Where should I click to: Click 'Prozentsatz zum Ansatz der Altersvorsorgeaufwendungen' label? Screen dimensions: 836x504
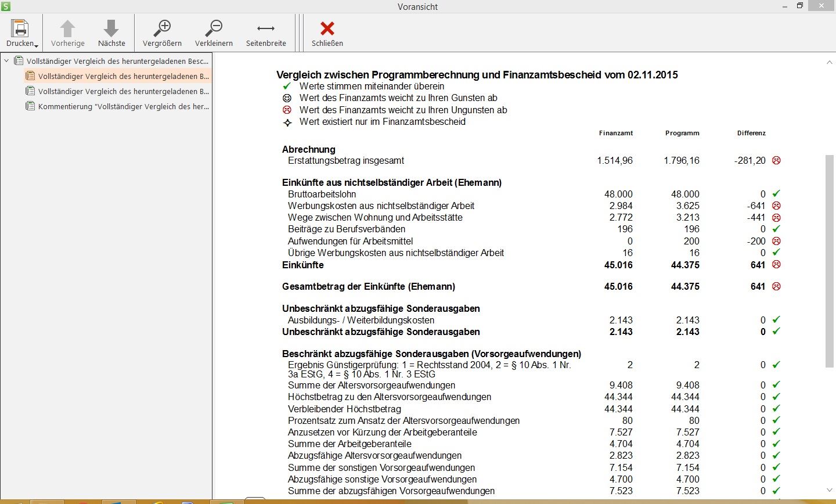point(403,420)
